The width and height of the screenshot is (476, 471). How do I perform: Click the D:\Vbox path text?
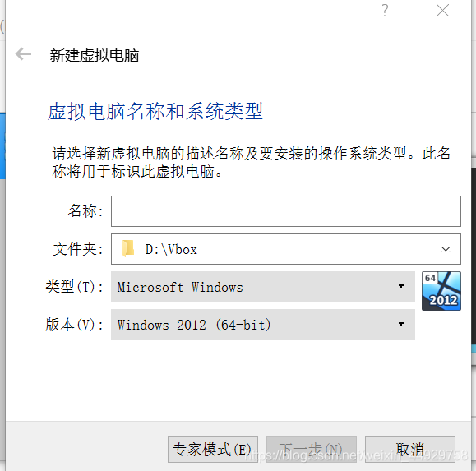pyautogui.click(x=171, y=249)
